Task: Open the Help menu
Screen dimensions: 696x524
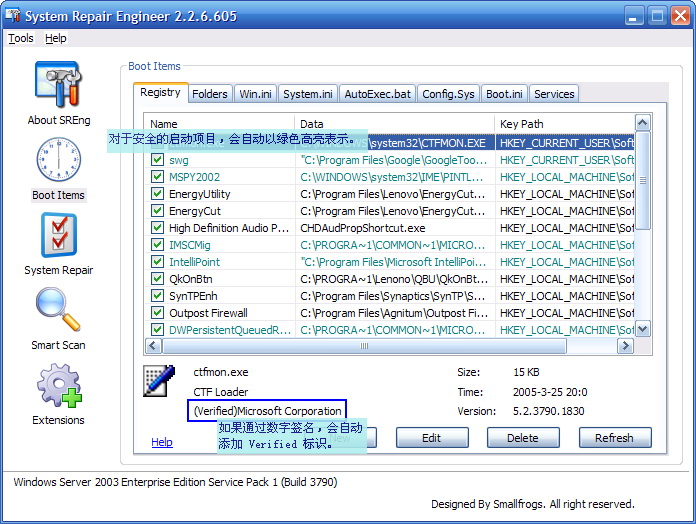Action: (x=55, y=38)
